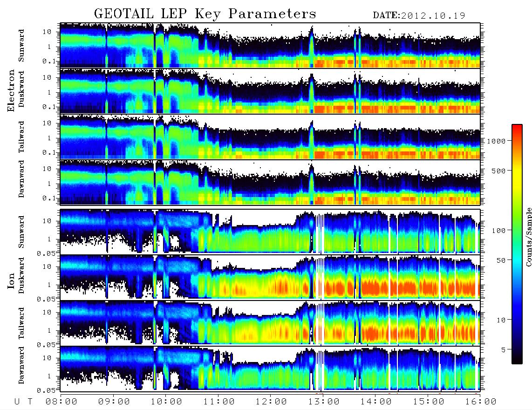Click inside the Ion Sunward spectrogram
532x410 pixels.
pos(270,231)
